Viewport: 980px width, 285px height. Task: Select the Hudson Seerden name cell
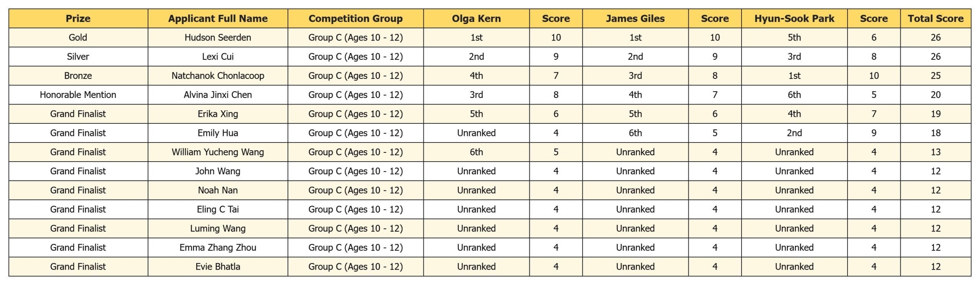(x=218, y=38)
